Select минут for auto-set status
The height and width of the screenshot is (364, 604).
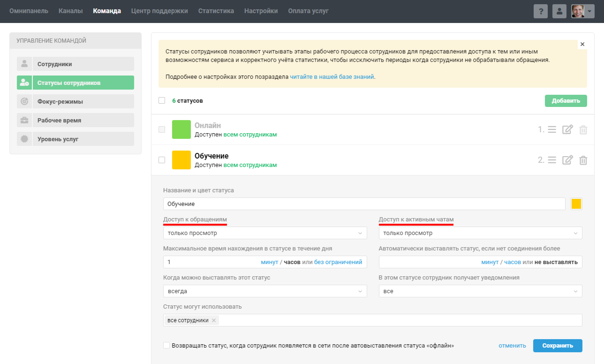[x=490, y=262]
